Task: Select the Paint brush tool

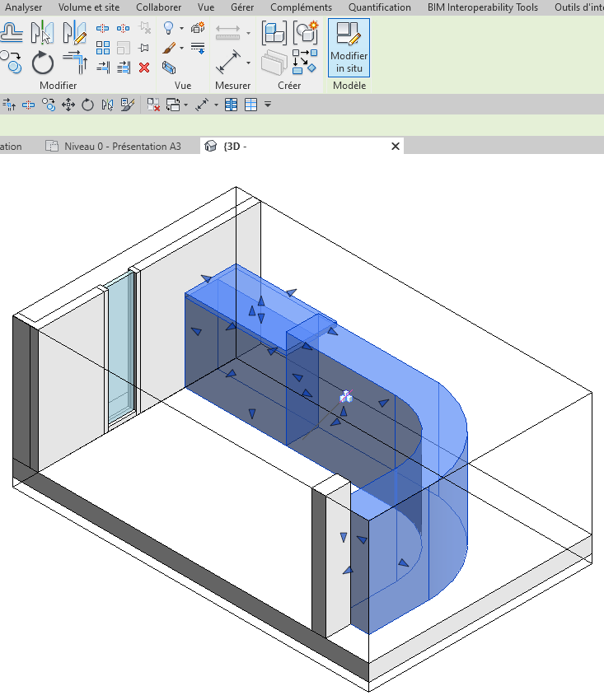Action: (x=169, y=49)
